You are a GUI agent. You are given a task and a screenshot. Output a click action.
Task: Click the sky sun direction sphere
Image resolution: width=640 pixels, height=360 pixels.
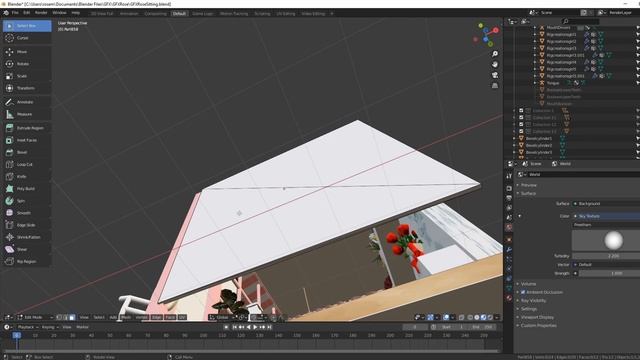pyautogui.click(x=613, y=240)
